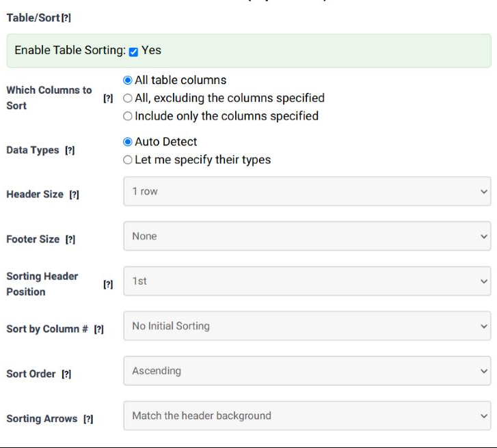
Task: Show help for Data Types
Action: (x=70, y=150)
